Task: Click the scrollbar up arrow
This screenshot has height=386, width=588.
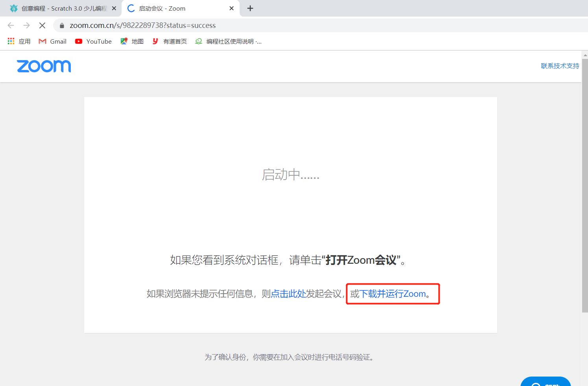Action: coord(585,55)
